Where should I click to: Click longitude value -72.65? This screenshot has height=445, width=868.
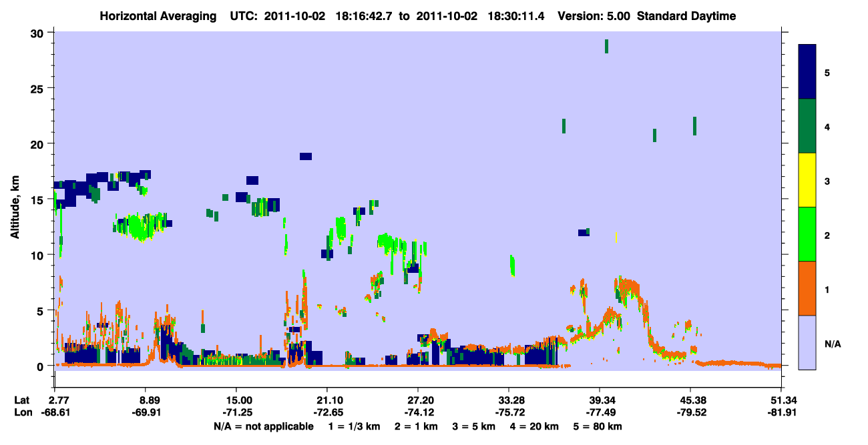pyautogui.click(x=327, y=412)
